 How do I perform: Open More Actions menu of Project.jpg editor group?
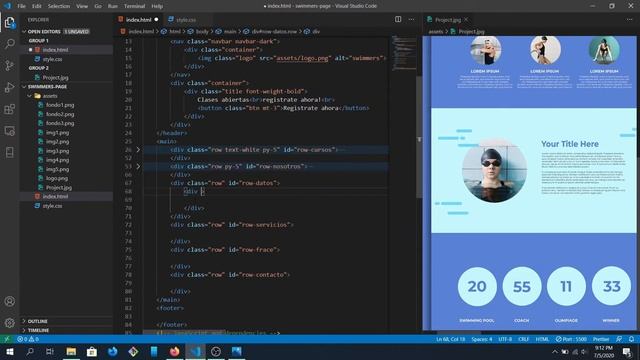coord(629,19)
